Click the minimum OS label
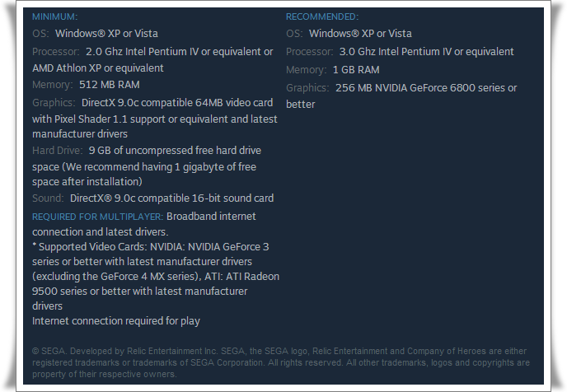The image size is (567, 392). (x=40, y=34)
